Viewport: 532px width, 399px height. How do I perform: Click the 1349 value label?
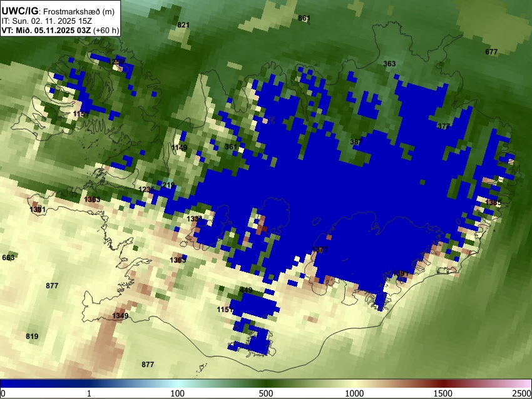click(120, 316)
